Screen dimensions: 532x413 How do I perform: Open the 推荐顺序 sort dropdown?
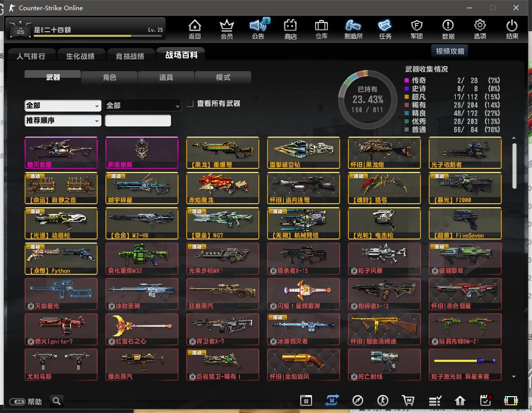point(63,120)
